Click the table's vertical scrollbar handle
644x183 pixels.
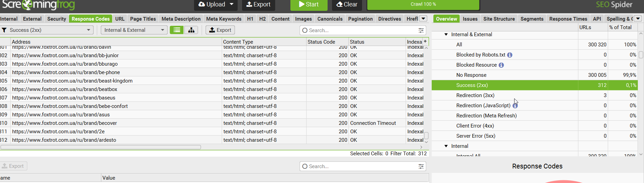pyautogui.click(x=426, y=135)
